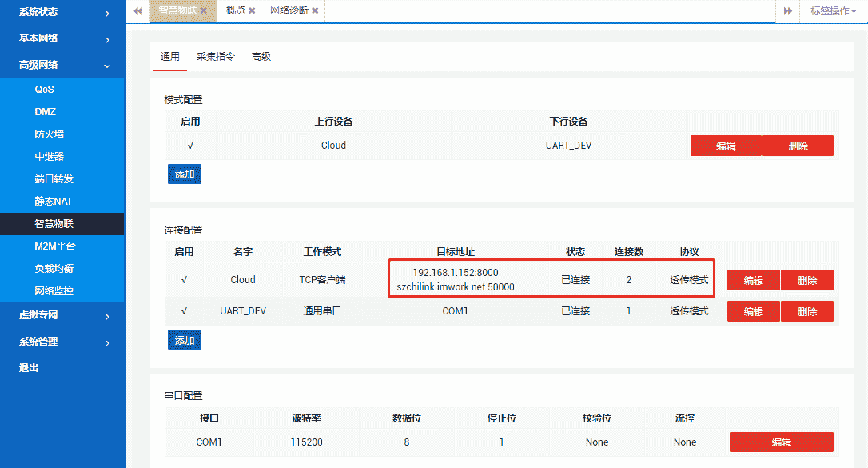Click 删除 for the Cloud connection row
This screenshot has width=868, height=468.
806,279
